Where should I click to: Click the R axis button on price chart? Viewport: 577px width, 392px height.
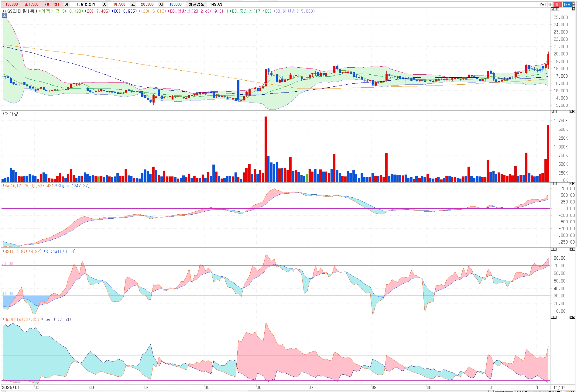pyautogui.click(x=558, y=9)
